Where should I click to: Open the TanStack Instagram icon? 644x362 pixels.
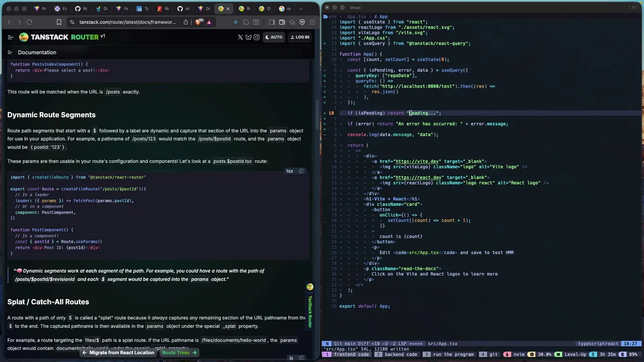point(257,37)
